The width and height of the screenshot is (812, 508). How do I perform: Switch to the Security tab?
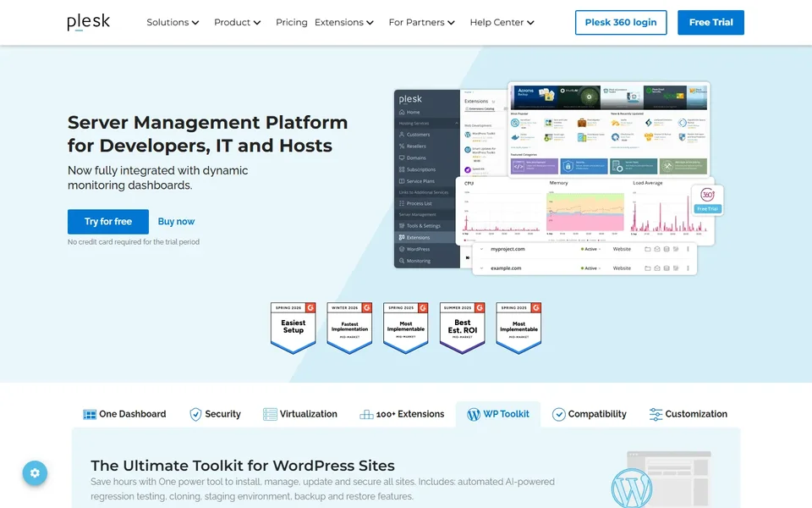click(215, 414)
